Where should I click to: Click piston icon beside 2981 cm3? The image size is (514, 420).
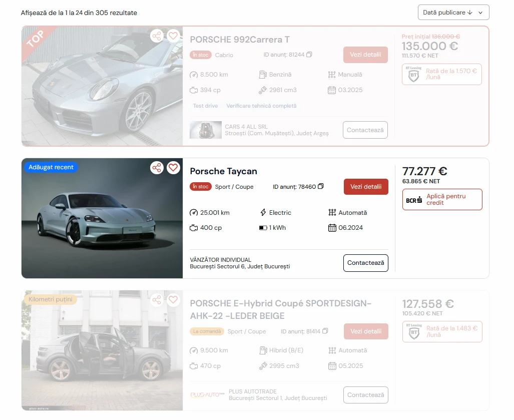pyautogui.click(x=263, y=90)
